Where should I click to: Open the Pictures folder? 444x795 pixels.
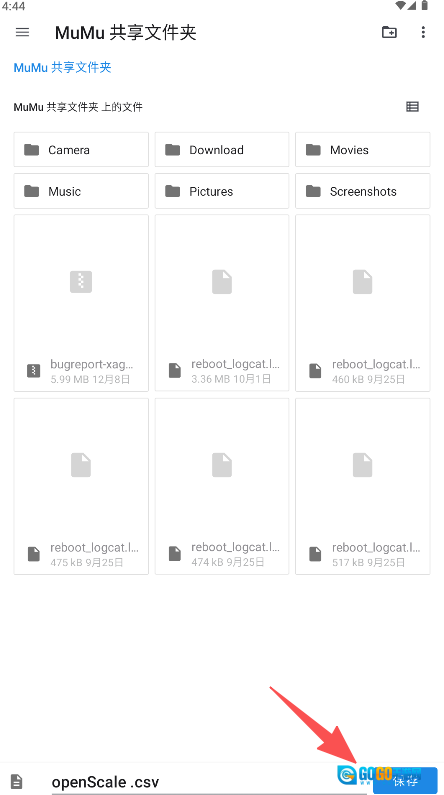(222, 191)
